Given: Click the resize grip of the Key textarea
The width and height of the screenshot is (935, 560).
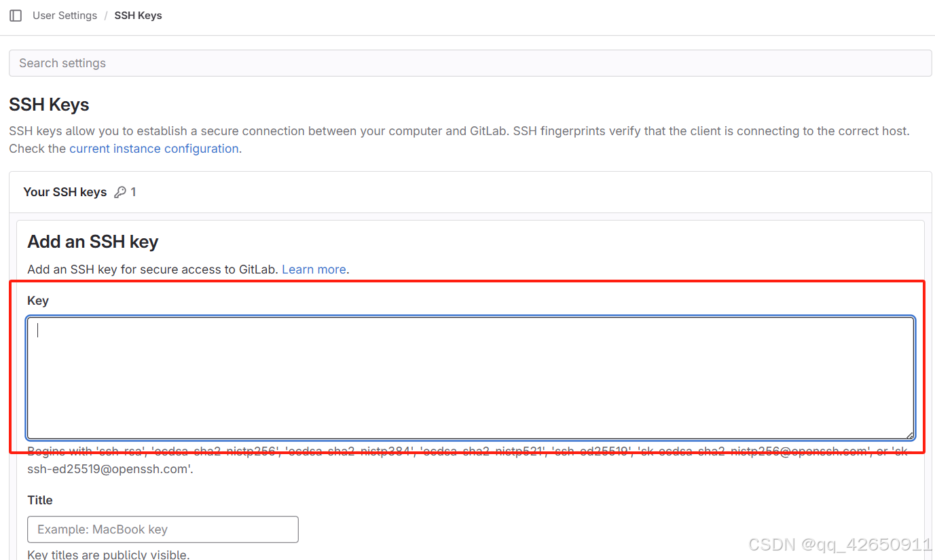Looking at the screenshot, I should [x=909, y=434].
